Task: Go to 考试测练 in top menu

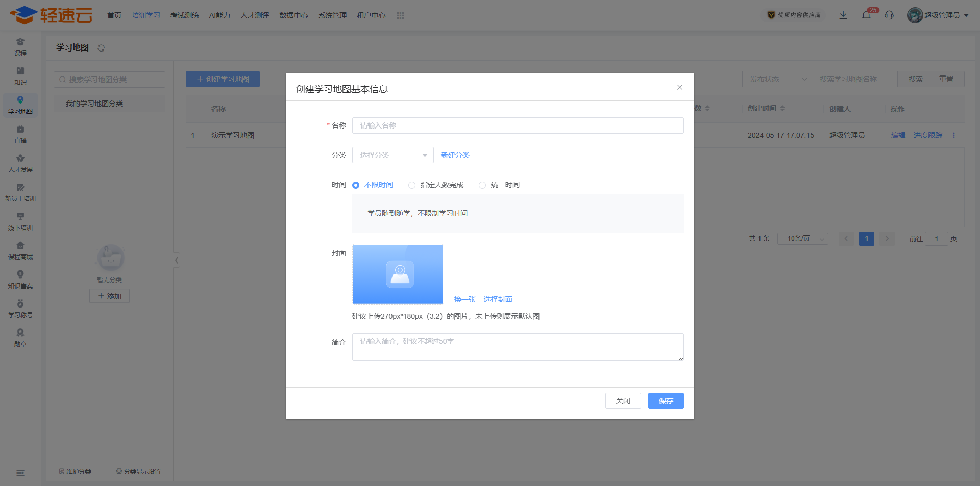Action: click(x=185, y=15)
